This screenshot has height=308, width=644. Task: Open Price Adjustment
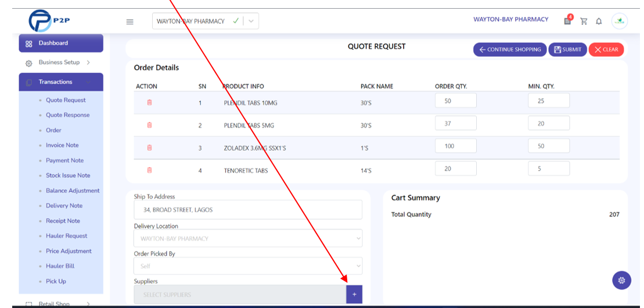pyautogui.click(x=69, y=251)
